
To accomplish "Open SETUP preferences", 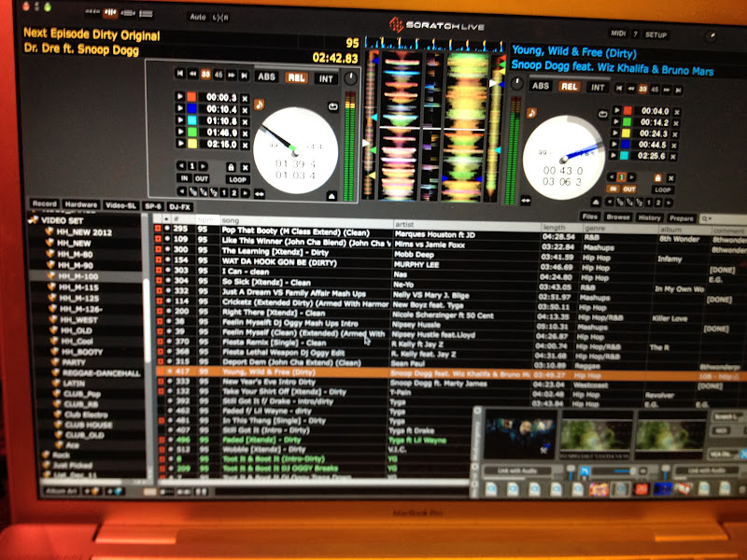I will pos(655,35).
